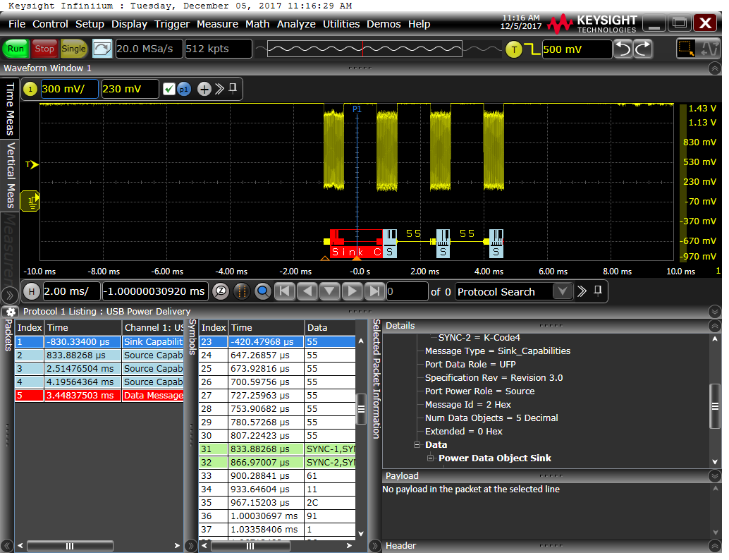The width and height of the screenshot is (729, 560).
Task: Click the channel 1 ground level marker
Action: click(30, 202)
